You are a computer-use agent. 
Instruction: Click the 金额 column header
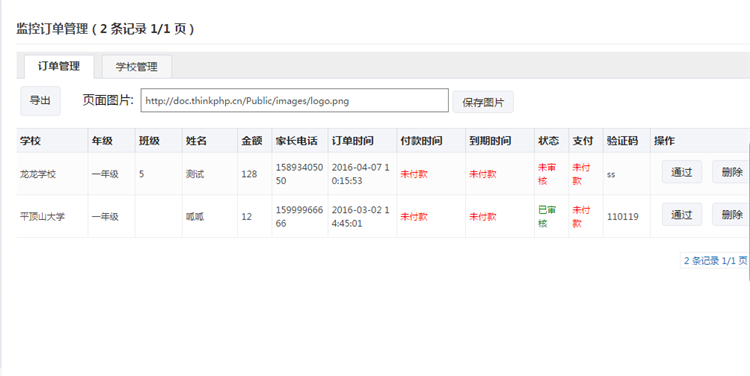click(x=252, y=141)
